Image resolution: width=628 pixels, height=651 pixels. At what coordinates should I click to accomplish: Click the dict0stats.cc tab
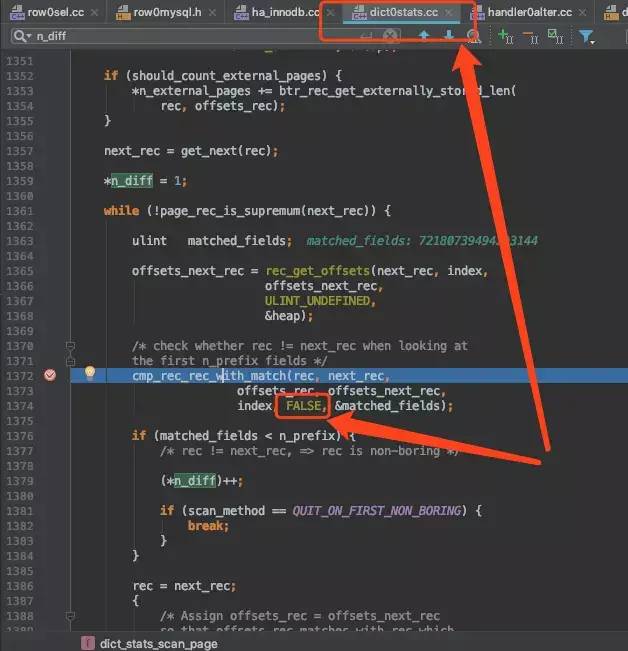pyautogui.click(x=403, y=12)
